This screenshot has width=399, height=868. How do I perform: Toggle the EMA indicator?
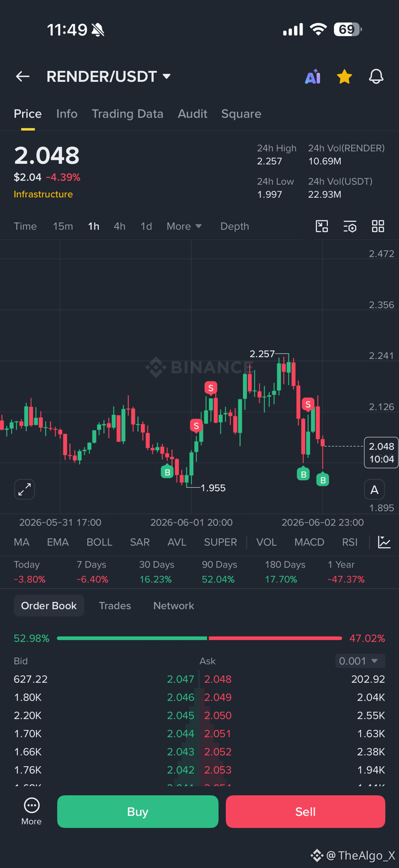(x=58, y=542)
